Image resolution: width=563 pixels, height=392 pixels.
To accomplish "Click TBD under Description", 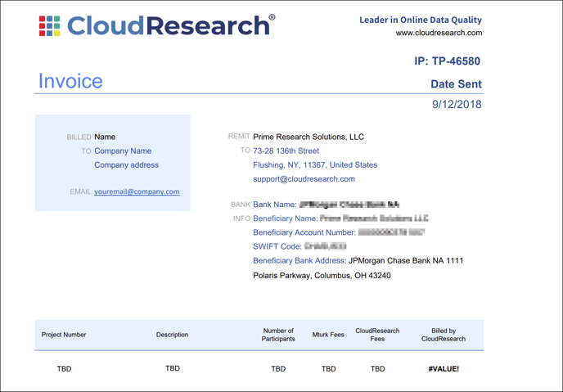I will click(x=173, y=368).
